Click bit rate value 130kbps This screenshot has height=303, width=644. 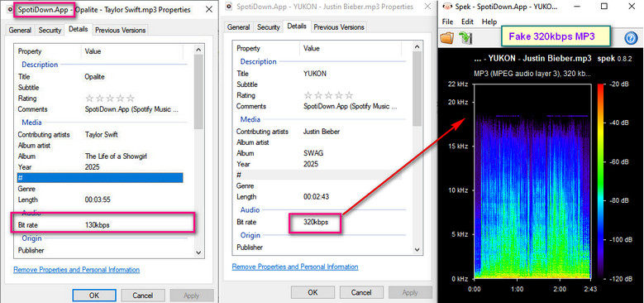[x=97, y=225]
